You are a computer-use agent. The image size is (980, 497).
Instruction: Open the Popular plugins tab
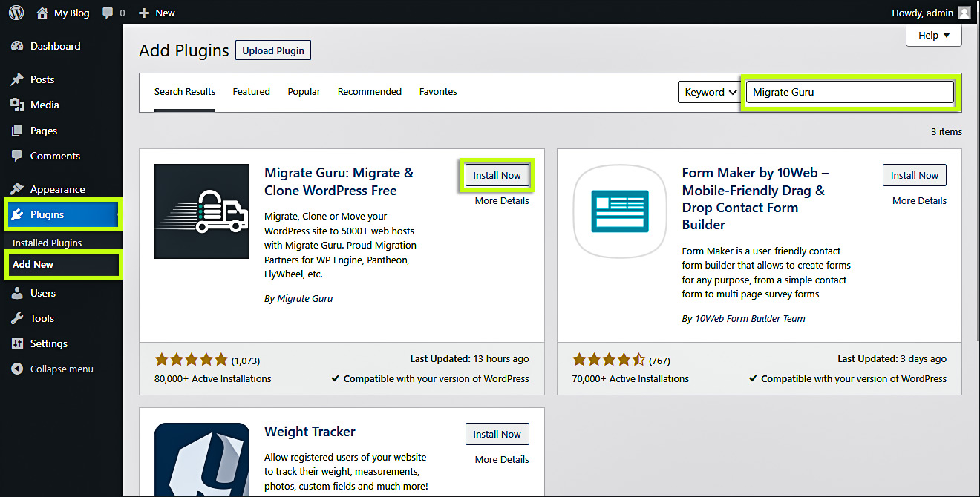(304, 91)
